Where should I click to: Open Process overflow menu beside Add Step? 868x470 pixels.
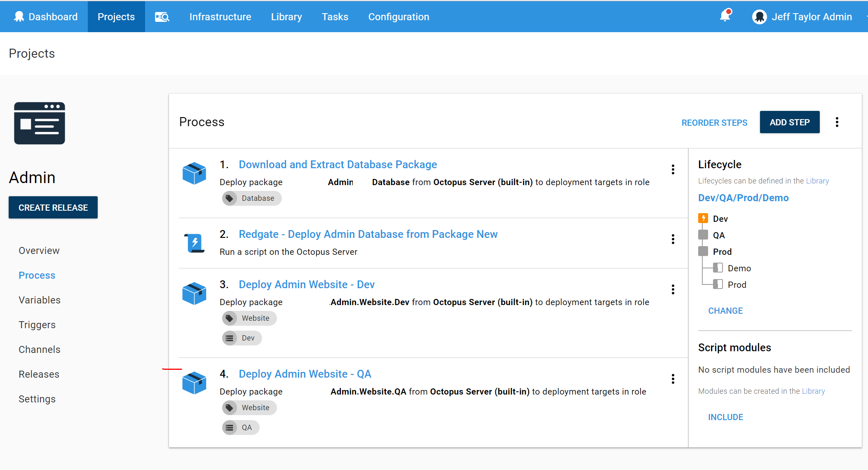tap(837, 122)
